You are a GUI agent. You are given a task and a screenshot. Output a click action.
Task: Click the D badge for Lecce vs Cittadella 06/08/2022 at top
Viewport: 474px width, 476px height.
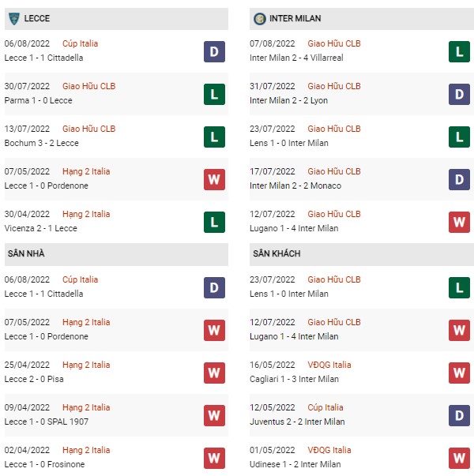(214, 51)
